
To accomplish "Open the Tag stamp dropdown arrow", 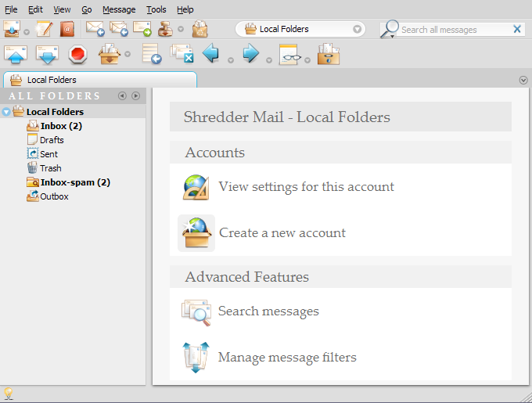I will (x=181, y=29).
